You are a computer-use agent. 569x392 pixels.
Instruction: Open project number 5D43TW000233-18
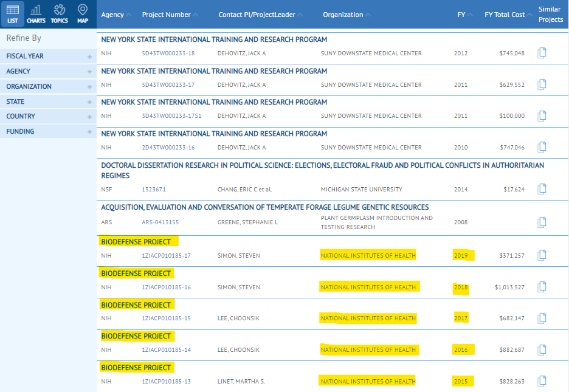(168, 53)
